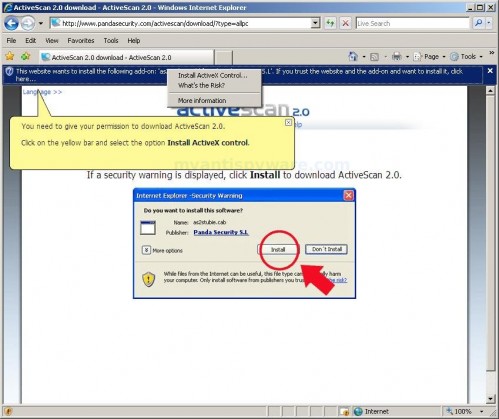Open a new blank tab

(x=223, y=57)
